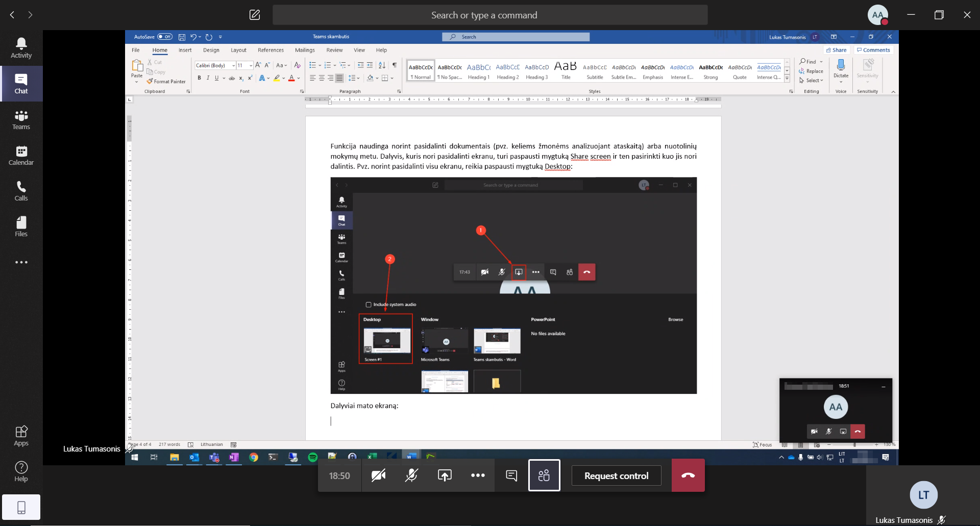Show the meeting conversation panel
The image size is (980, 526).
[x=511, y=475]
